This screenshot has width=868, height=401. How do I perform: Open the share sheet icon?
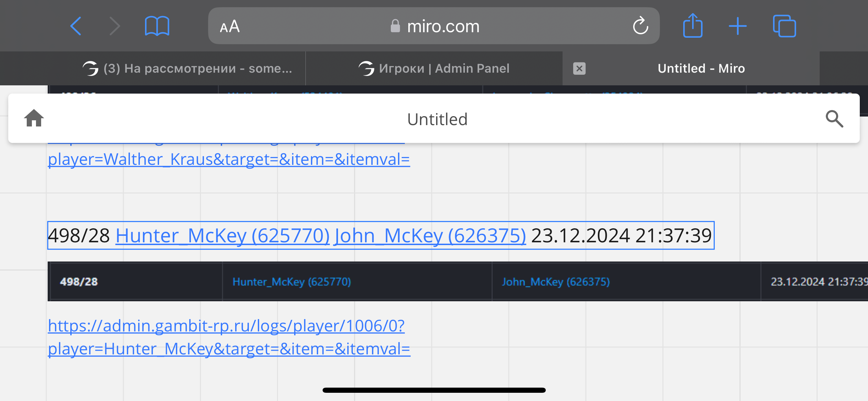pyautogui.click(x=692, y=26)
